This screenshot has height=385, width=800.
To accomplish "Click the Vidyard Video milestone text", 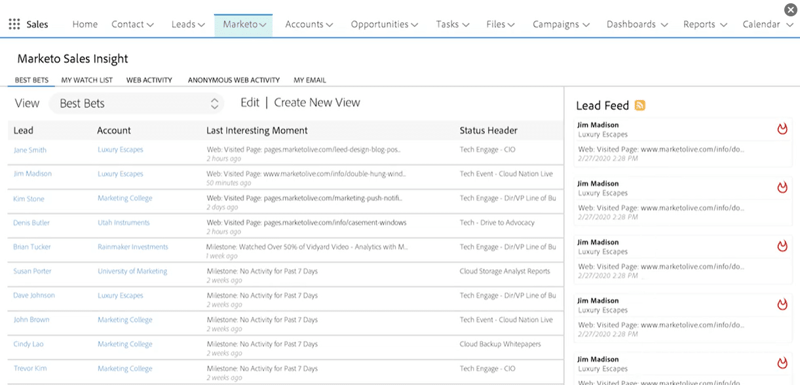I will (307, 247).
